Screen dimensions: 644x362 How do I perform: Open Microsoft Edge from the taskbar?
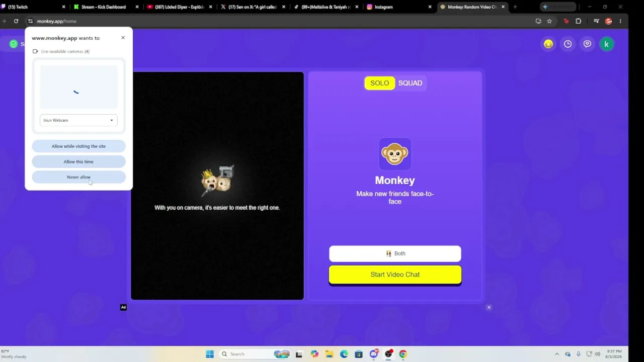(344, 354)
